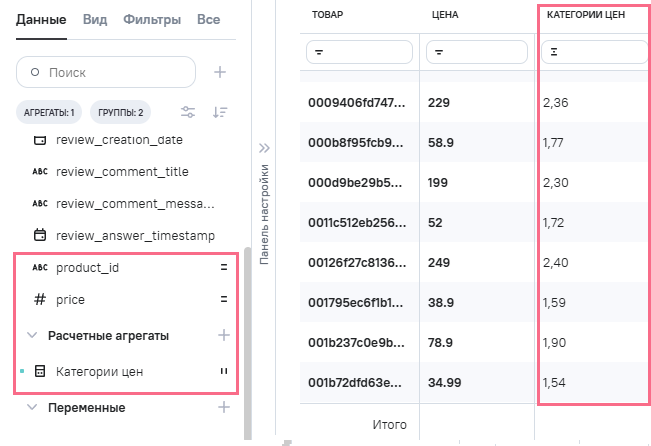Click the plus icon beside the search field
Screen dimensions: 651x446
point(221,72)
